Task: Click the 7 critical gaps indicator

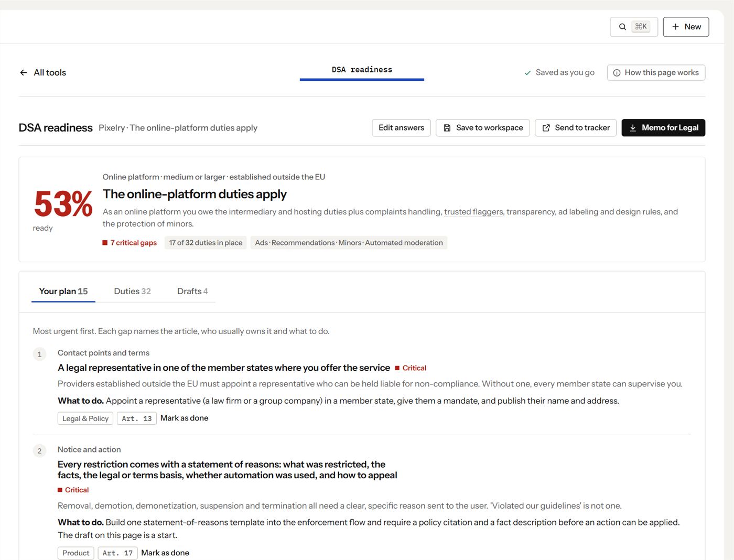Action: point(129,243)
